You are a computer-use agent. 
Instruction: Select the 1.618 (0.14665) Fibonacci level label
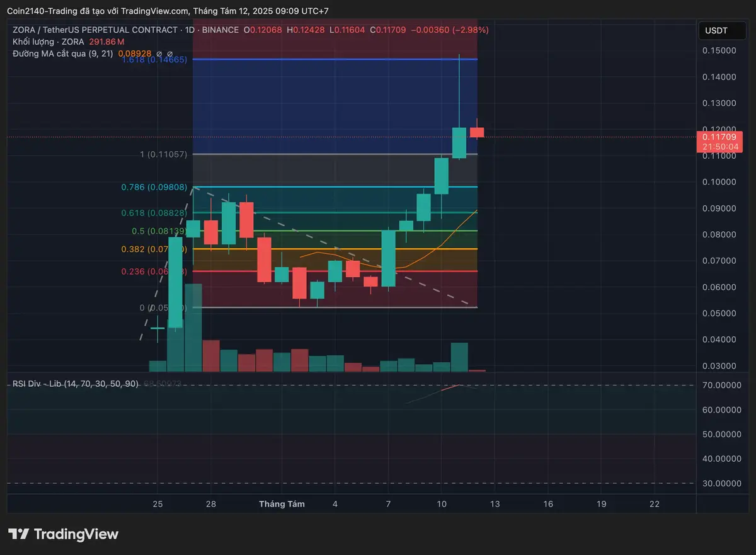tap(154, 60)
